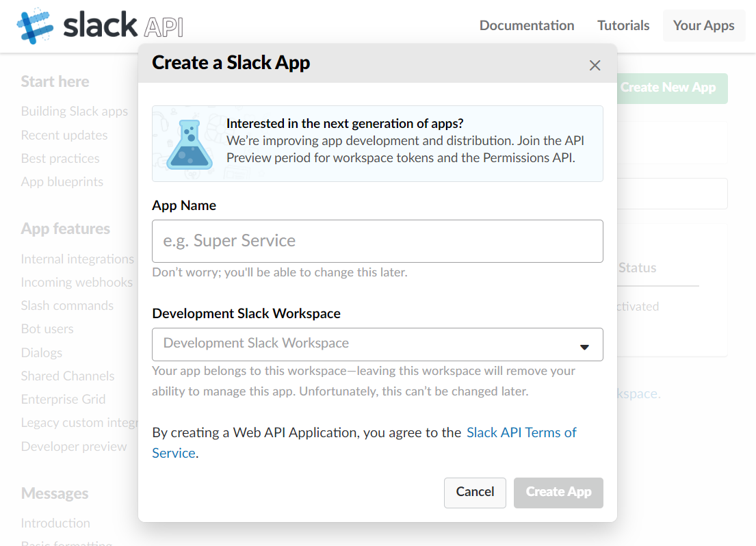Open App blueprints in the sidebar

[62, 182]
